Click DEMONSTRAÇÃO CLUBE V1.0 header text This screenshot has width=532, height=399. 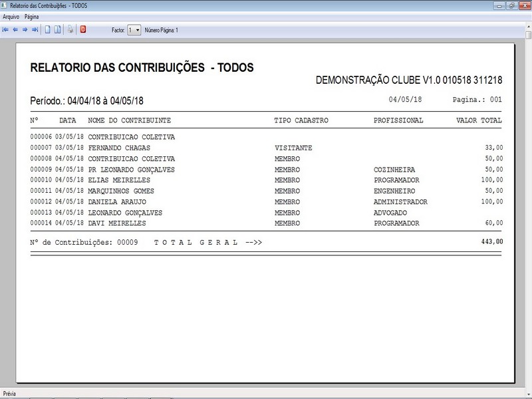(409, 80)
